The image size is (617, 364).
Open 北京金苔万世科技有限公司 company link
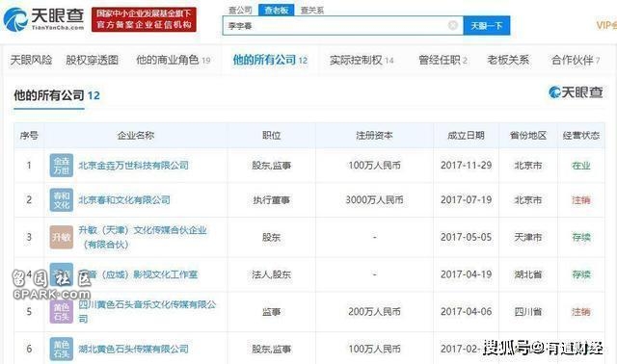coord(133,166)
